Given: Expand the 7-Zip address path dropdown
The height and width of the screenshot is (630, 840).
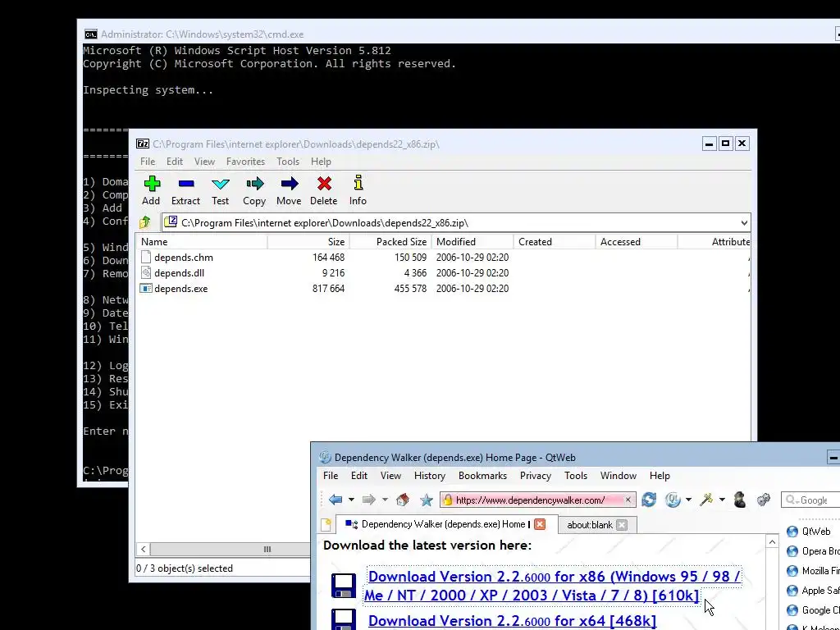Looking at the screenshot, I should (744, 223).
